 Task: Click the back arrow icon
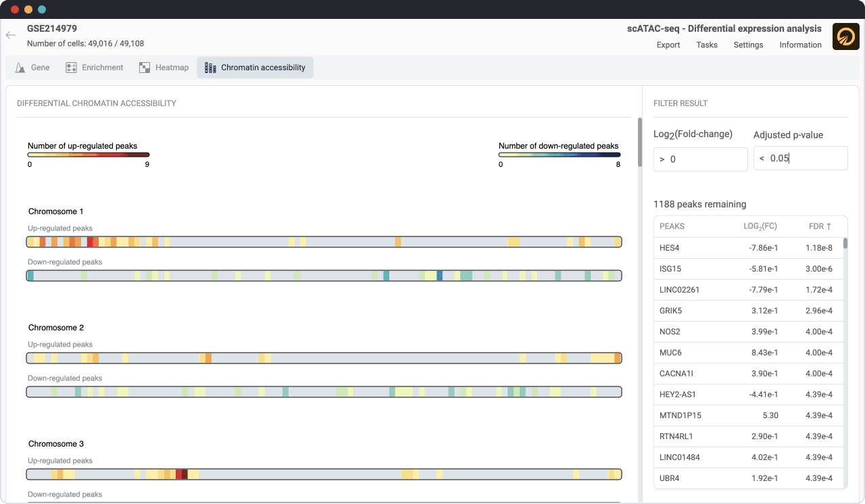pyautogui.click(x=11, y=35)
